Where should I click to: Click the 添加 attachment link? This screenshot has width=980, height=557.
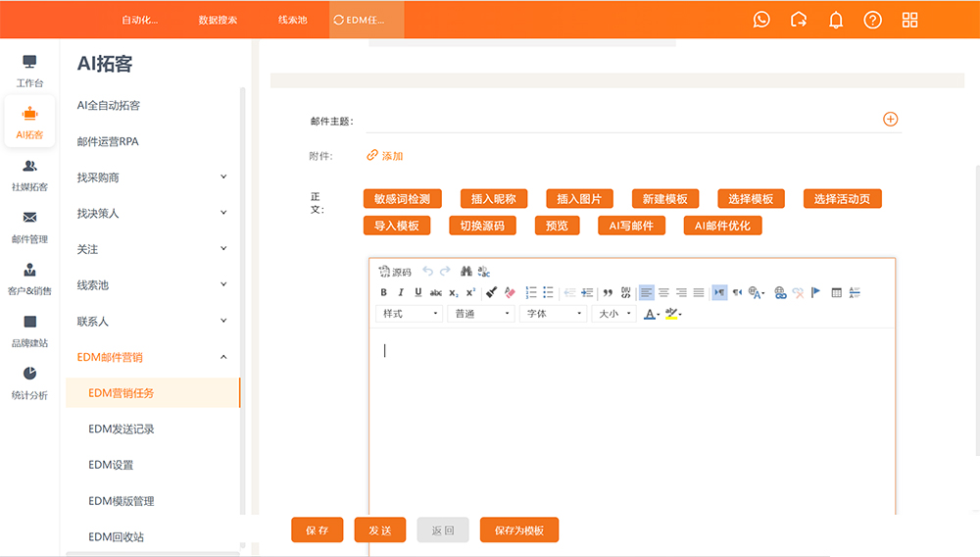coord(385,156)
